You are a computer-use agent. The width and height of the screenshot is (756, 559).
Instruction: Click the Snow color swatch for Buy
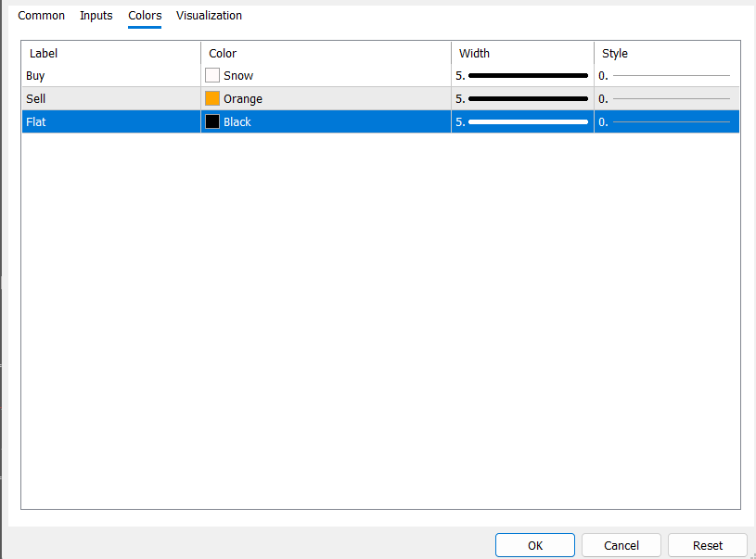(x=212, y=75)
